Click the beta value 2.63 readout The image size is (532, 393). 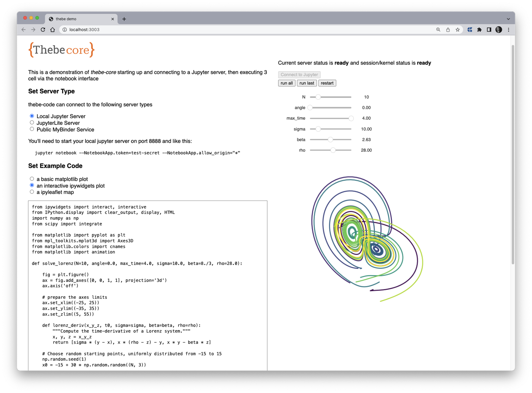point(366,140)
